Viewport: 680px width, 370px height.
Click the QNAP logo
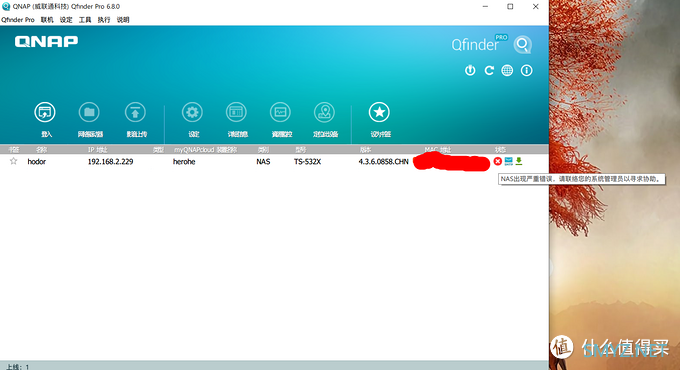46,42
